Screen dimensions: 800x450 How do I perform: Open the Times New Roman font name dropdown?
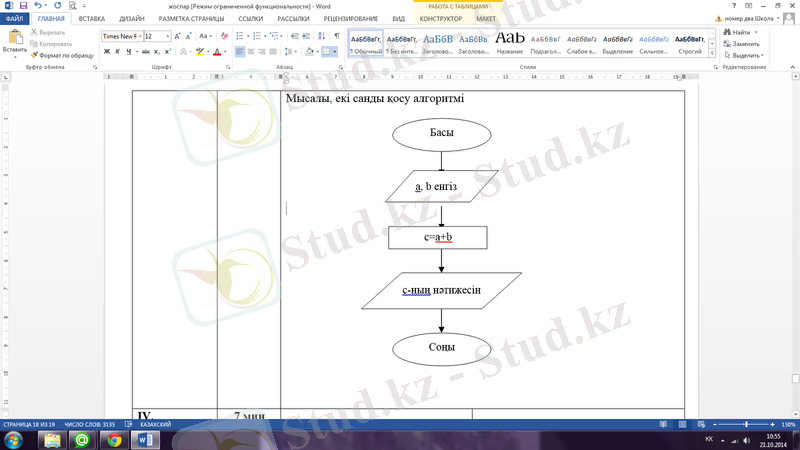pyautogui.click(x=139, y=36)
